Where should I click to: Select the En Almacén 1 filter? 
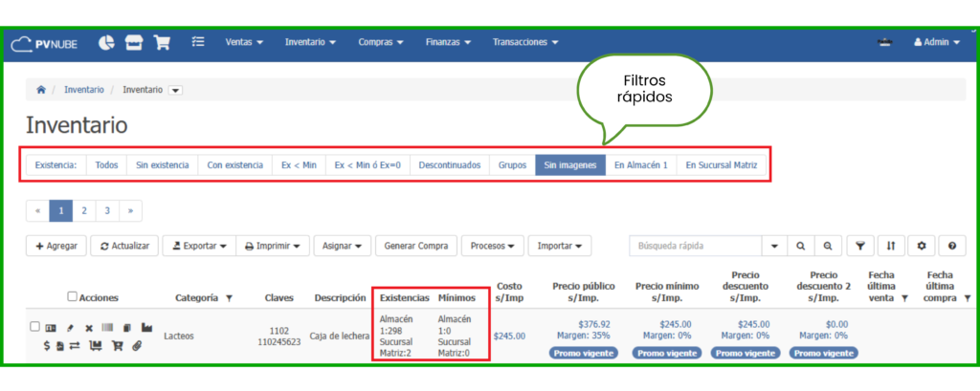pyautogui.click(x=641, y=165)
